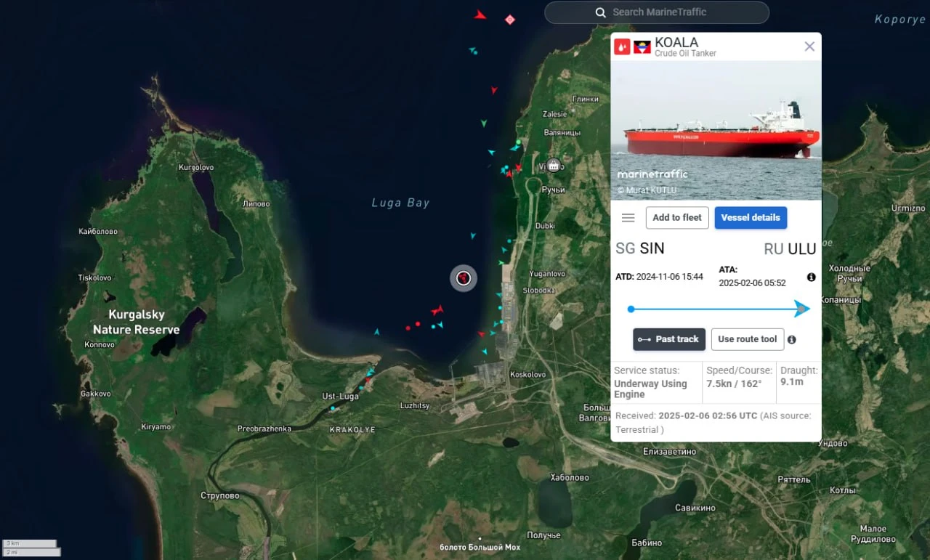The height and width of the screenshot is (560, 930).
Task: Select the large red arrow vessel at top
Action: click(480, 15)
